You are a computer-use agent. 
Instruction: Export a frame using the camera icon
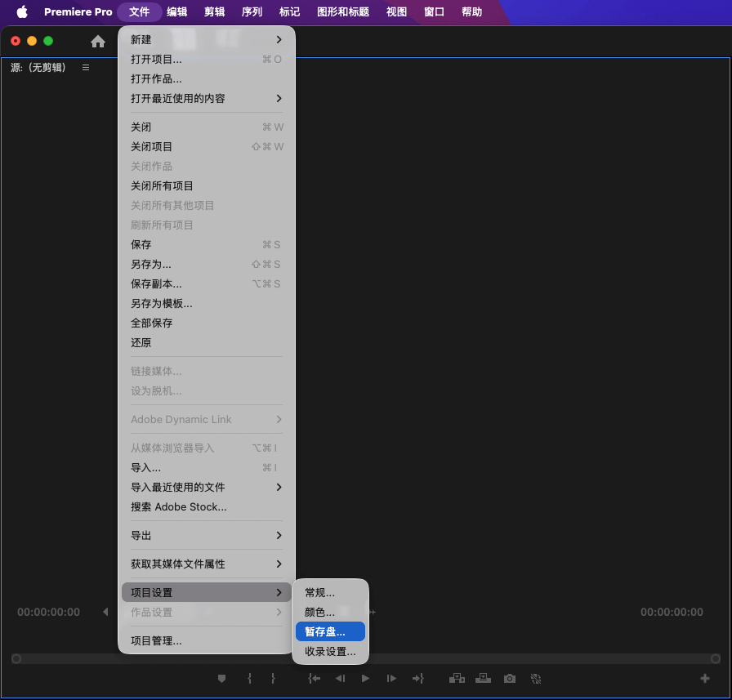point(509,678)
